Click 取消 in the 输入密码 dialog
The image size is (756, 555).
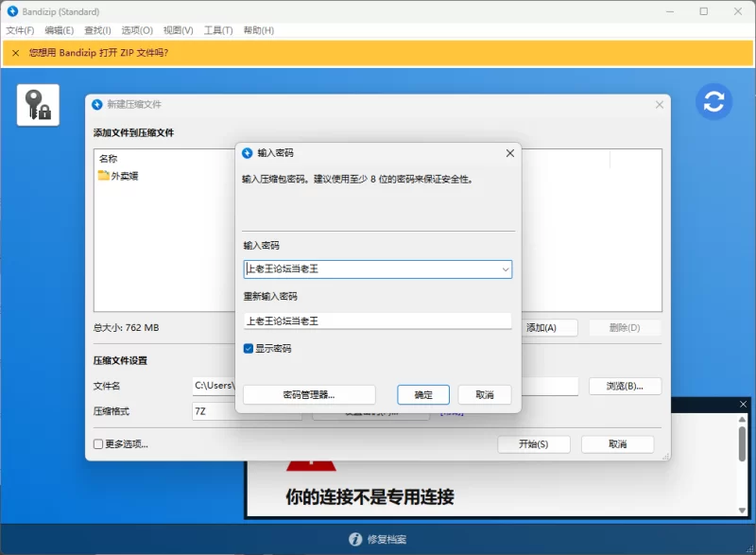click(485, 395)
